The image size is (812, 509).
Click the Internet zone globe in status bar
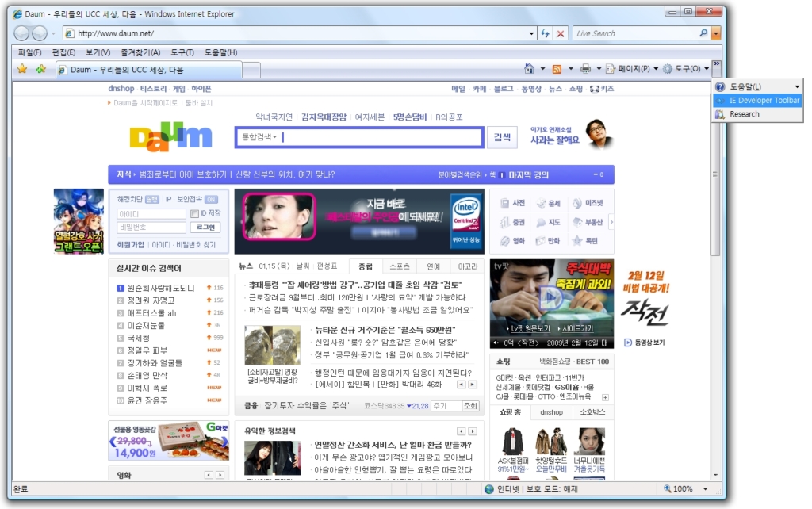[x=488, y=489]
